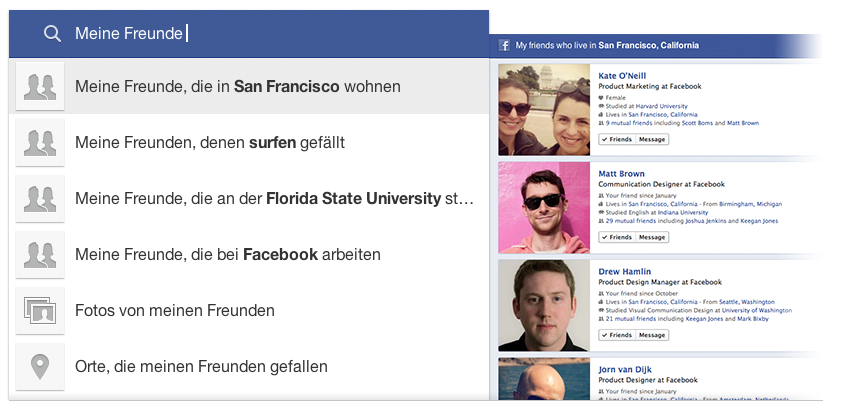Click photos icon beside Fotos von meinen Freunden
This screenshot has width=856, height=411.
40,311
